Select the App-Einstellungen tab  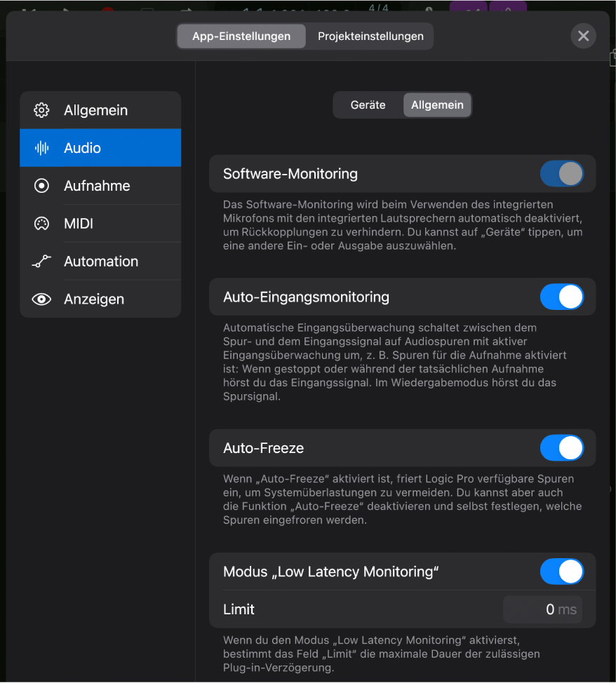[241, 36]
